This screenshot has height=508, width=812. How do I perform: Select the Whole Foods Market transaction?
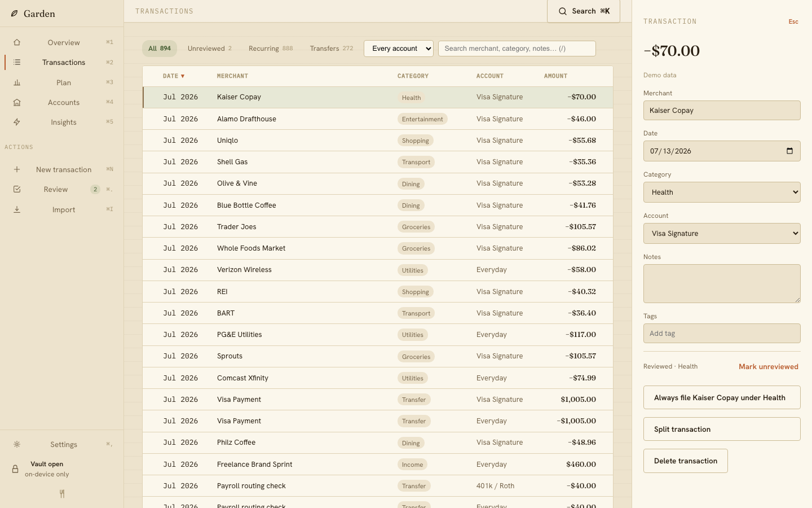click(378, 248)
